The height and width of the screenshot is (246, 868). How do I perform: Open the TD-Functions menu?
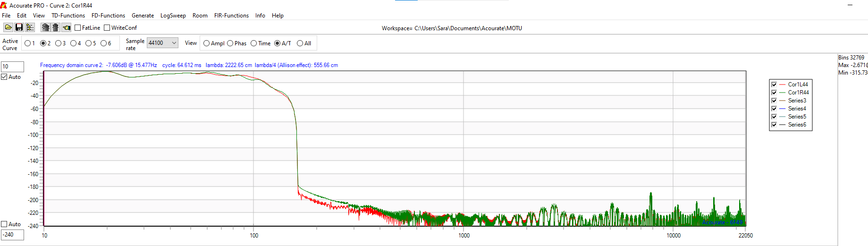pyautogui.click(x=68, y=16)
